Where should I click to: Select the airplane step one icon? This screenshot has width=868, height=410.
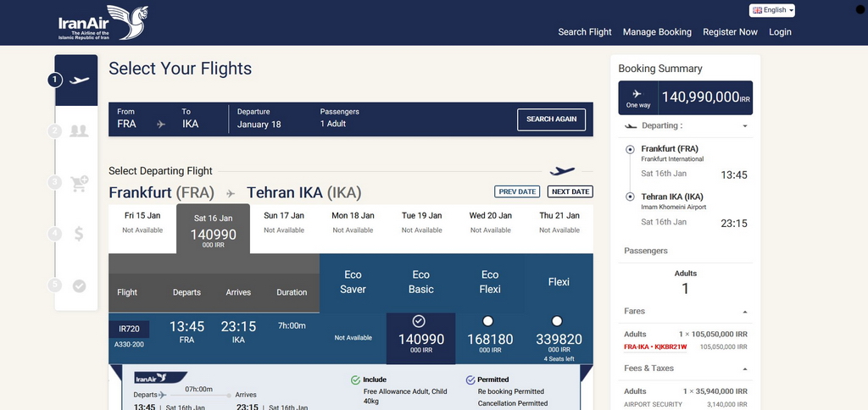pos(79,80)
